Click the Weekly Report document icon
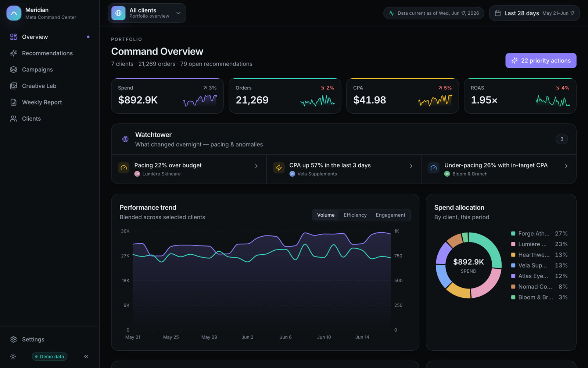This screenshot has height=368, width=588. coord(14,102)
